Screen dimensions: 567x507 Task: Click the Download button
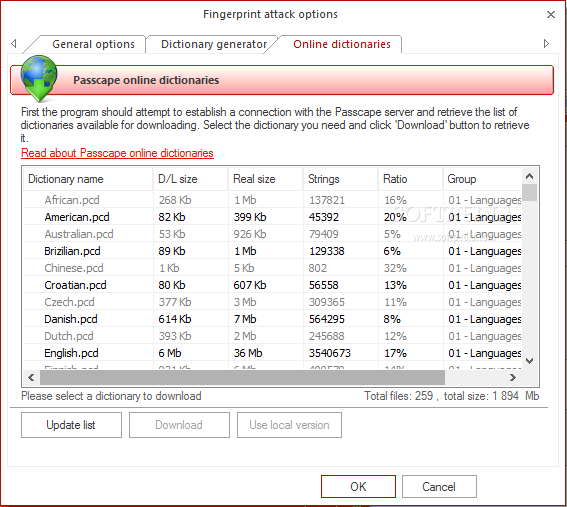click(x=179, y=425)
